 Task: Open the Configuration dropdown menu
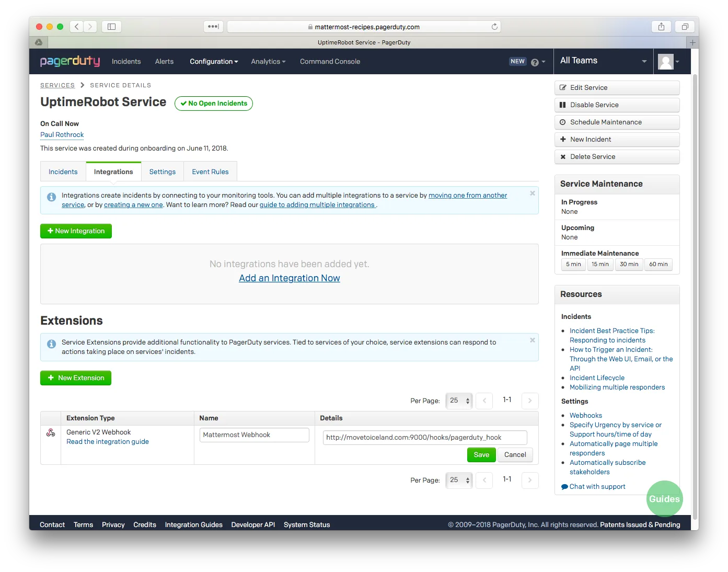click(214, 62)
